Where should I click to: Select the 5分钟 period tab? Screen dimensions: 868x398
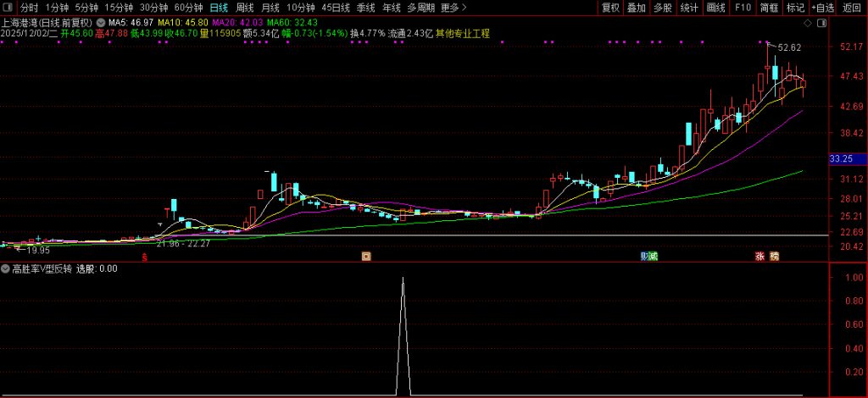tap(86, 8)
